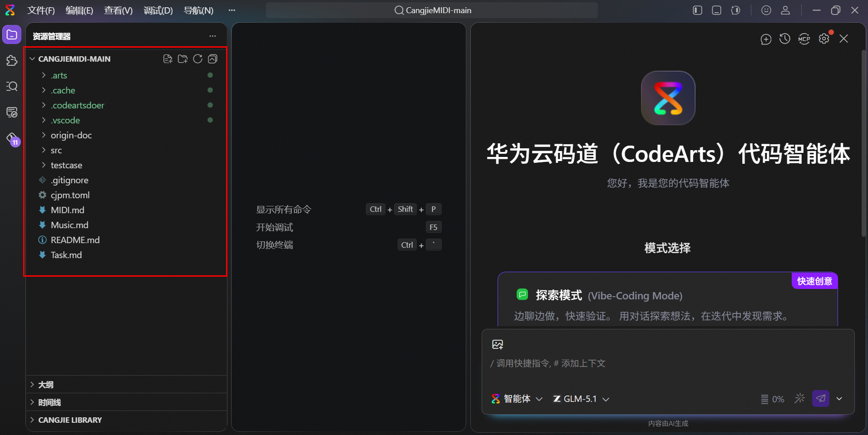The height and width of the screenshot is (435, 868).
Task: Toggle primary side bar layout
Action: pyautogui.click(x=698, y=10)
